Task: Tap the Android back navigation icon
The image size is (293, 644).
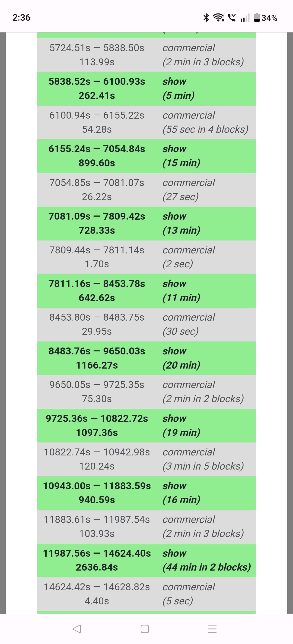Action: (77, 629)
